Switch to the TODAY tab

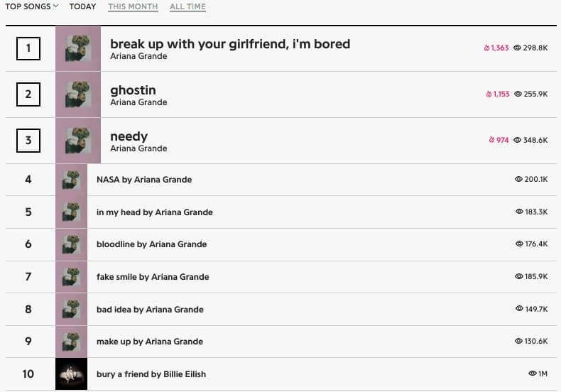(x=82, y=6)
